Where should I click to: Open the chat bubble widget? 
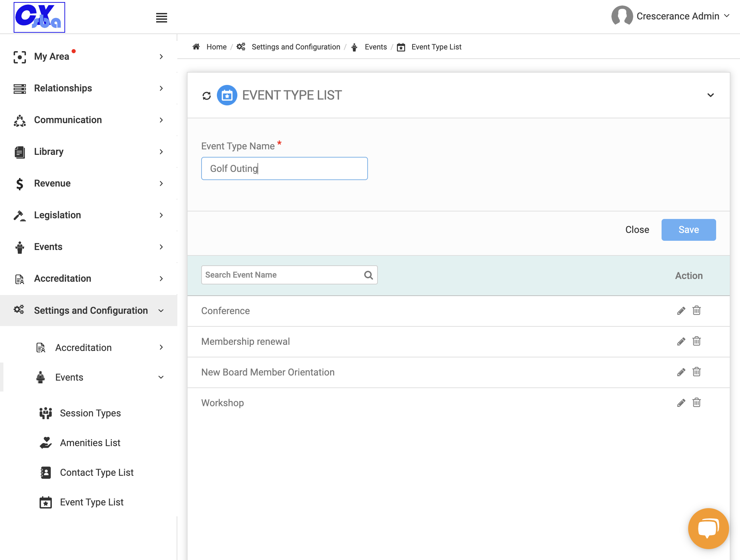tap(708, 528)
